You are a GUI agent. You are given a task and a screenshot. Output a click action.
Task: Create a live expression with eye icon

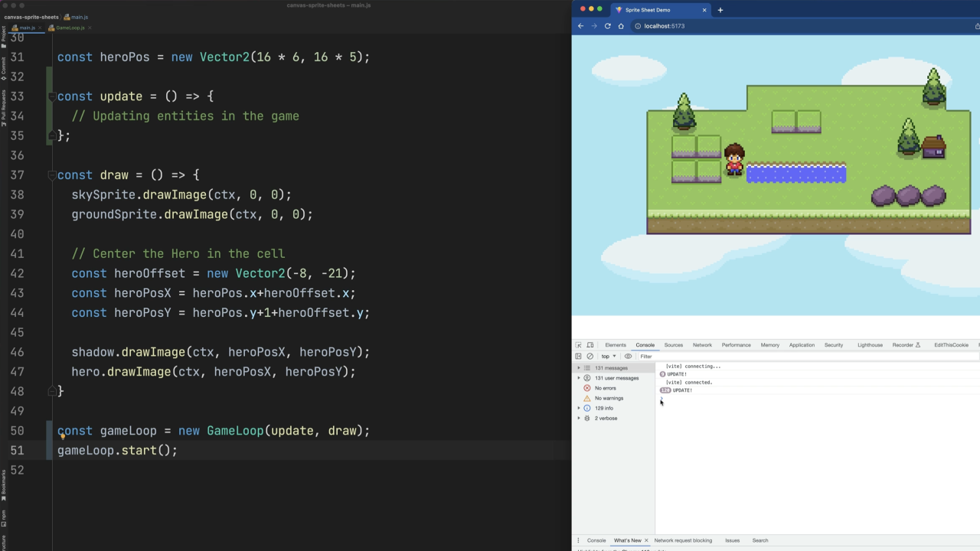(x=628, y=356)
